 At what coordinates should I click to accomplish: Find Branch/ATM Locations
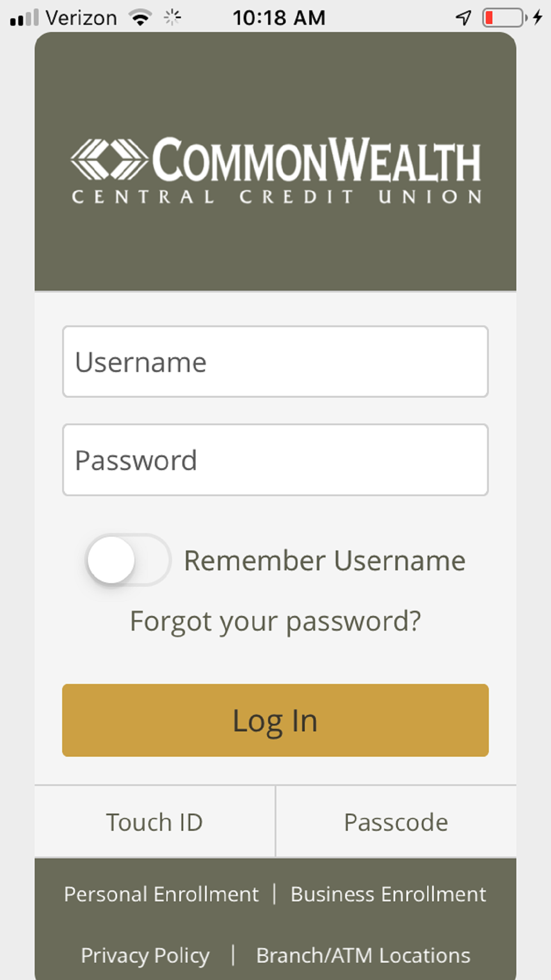(x=363, y=955)
